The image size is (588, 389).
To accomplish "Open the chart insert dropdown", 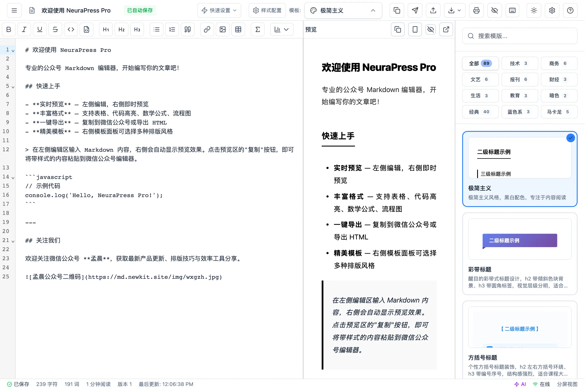I will click(282, 30).
